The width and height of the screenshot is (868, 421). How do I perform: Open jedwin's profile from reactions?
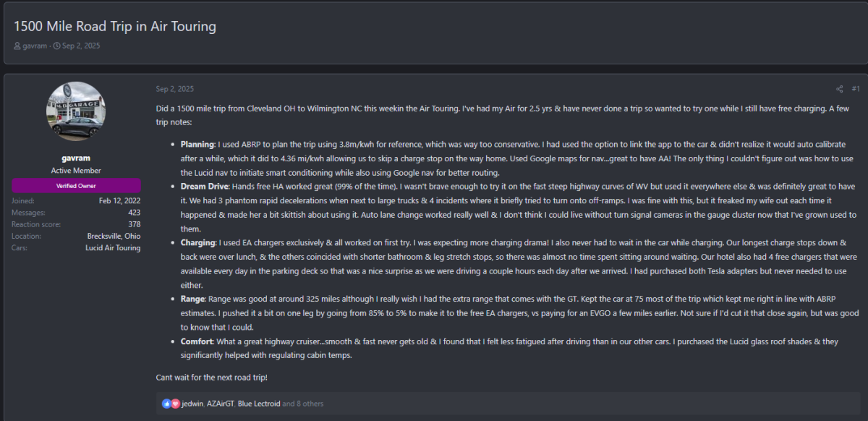(192, 404)
